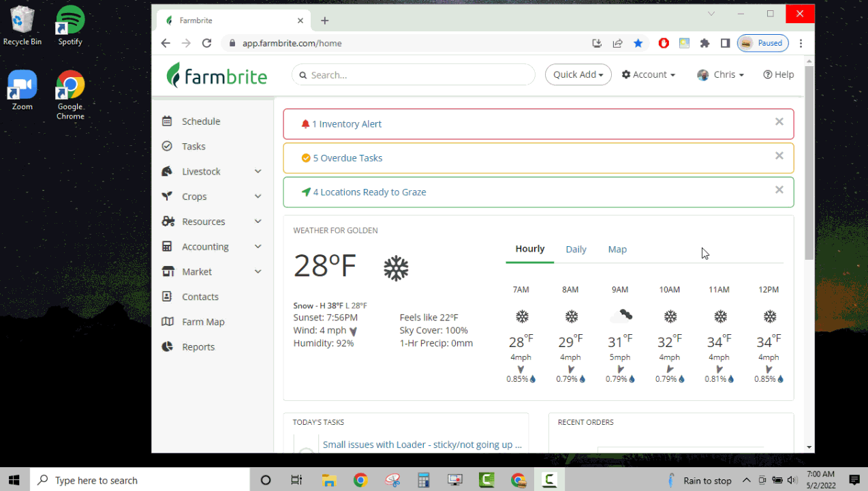Expand the Market submenu chevron
This screenshot has width=868, height=491.
tap(258, 271)
